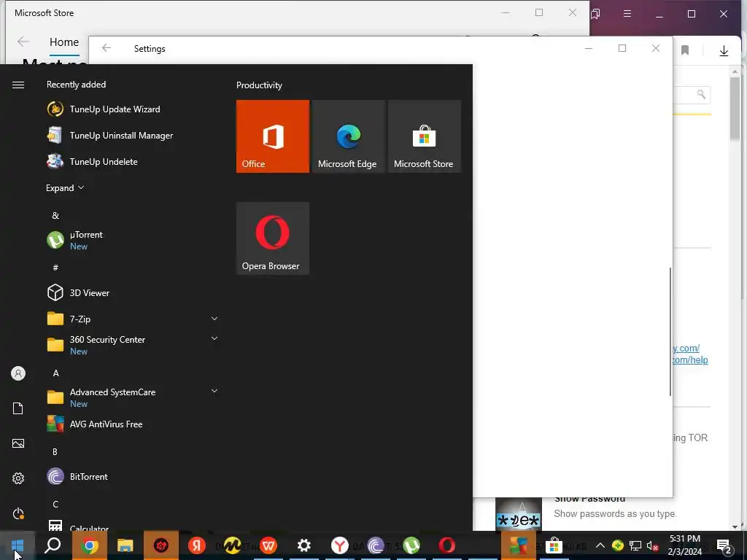This screenshot has width=747, height=560.
Task: Click the Windows Start button
Action: pyautogui.click(x=18, y=545)
